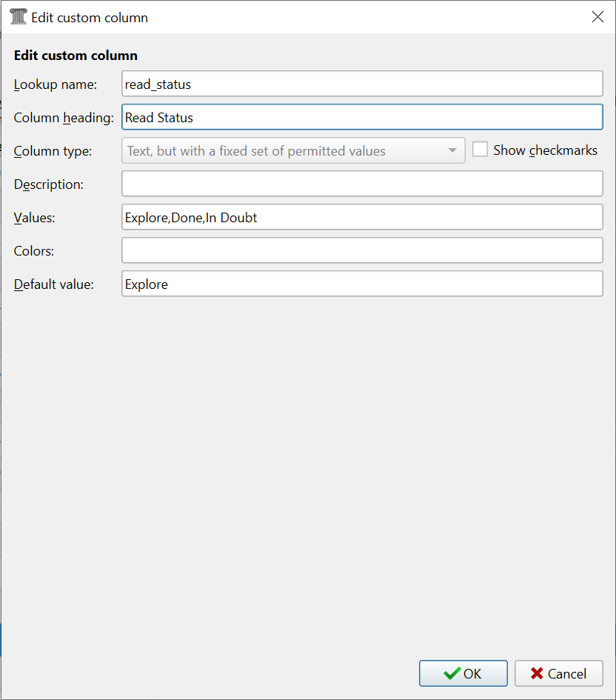Click the "Column type:" label
This screenshot has height=700, width=616.
click(x=53, y=151)
